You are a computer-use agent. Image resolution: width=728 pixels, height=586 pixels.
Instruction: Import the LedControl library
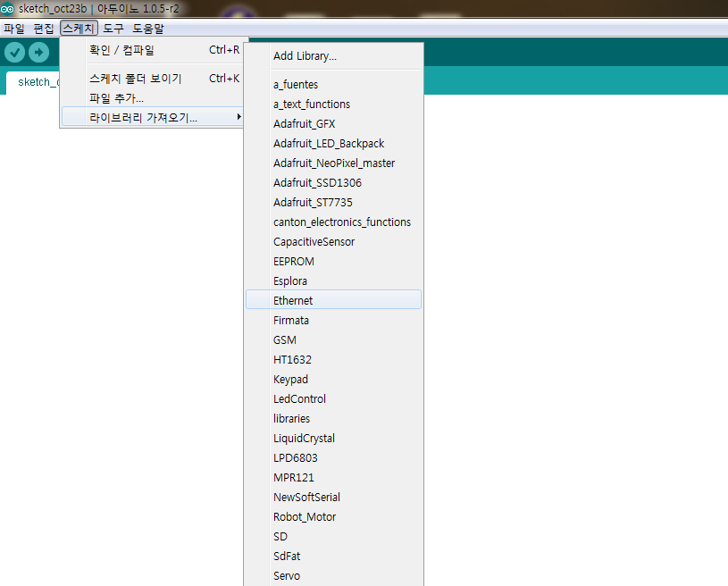point(333,399)
